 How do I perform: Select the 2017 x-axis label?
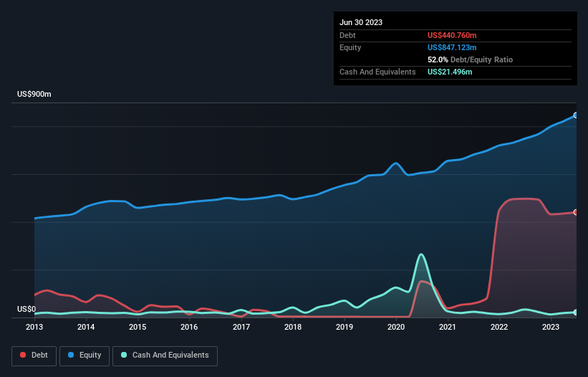[x=241, y=327]
